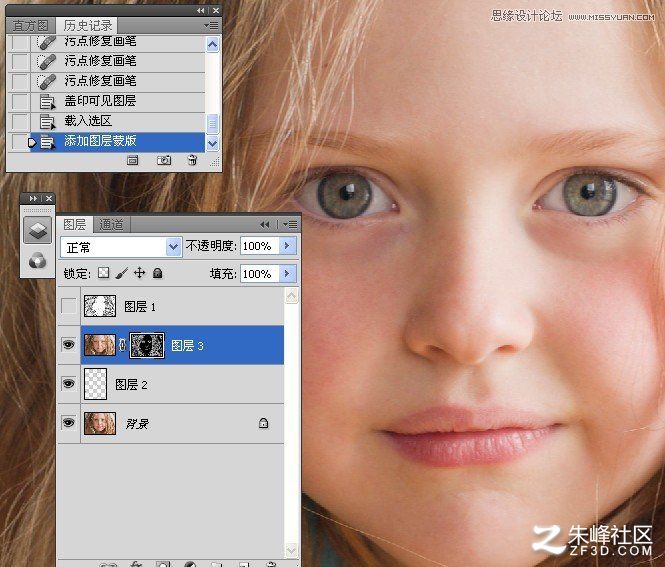This screenshot has width=665, height=567.
Task: Open the Layers panel options menu
Action: point(291,224)
